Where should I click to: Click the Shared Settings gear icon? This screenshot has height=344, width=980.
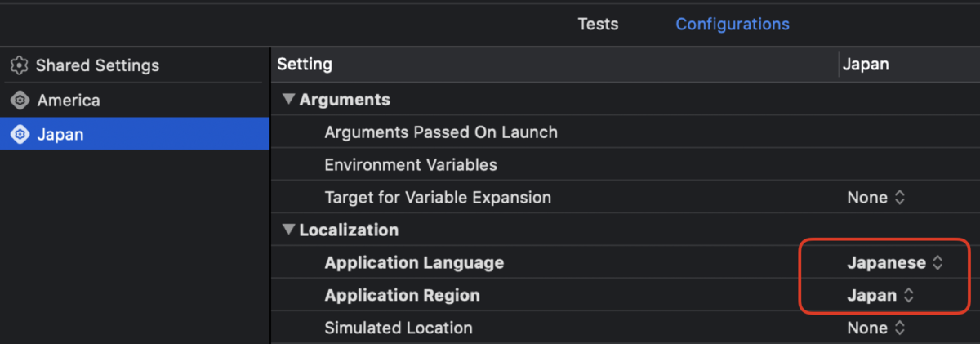coord(19,65)
